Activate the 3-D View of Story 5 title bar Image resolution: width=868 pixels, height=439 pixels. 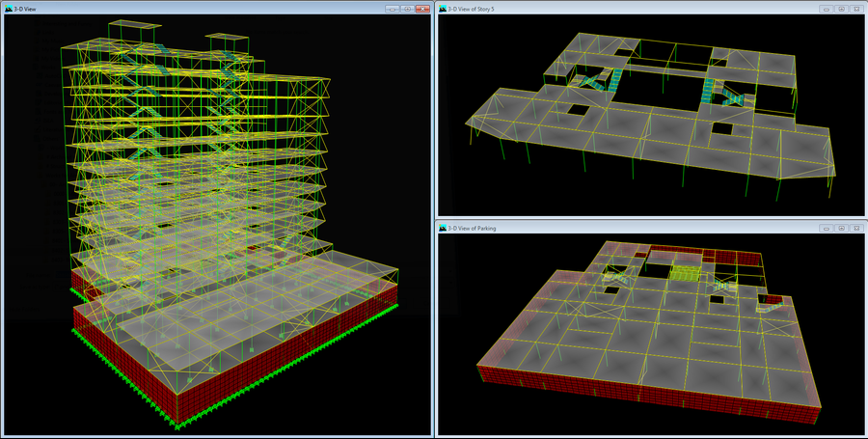click(x=627, y=9)
